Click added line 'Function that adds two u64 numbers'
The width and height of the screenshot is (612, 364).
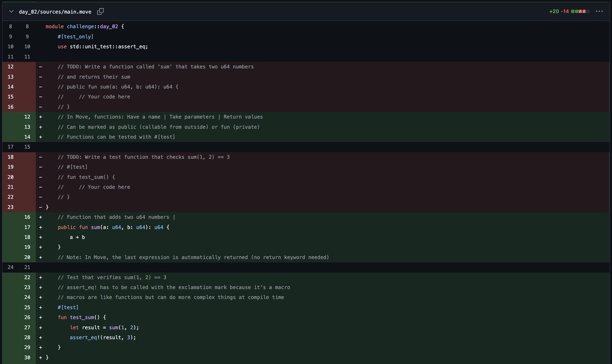(x=116, y=217)
